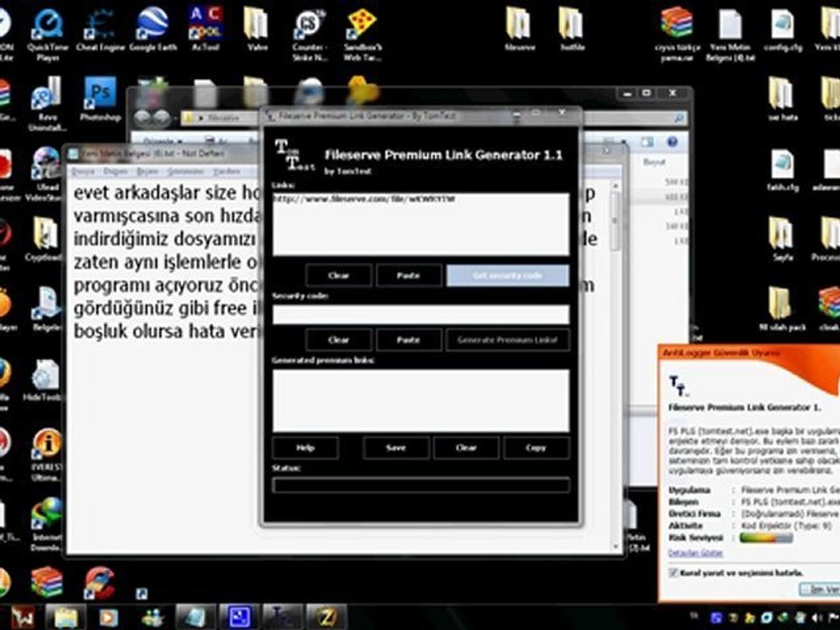Click Copy button for generated links
The height and width of the screenshot is (630, 840).
tap(536, 448)
